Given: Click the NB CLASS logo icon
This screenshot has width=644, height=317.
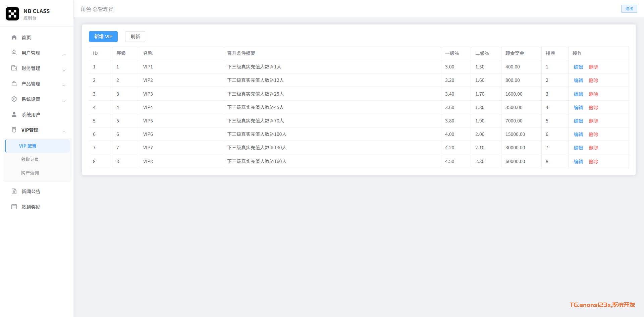Looking at the screenshot, I should tap(12, 14).
